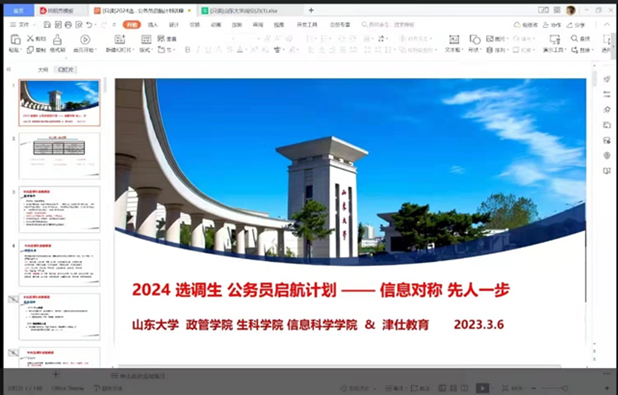The width and height of the screenshot is (618, 395).
Task: Click the Save icon in quick toolbar
Action: pos(47,25)
